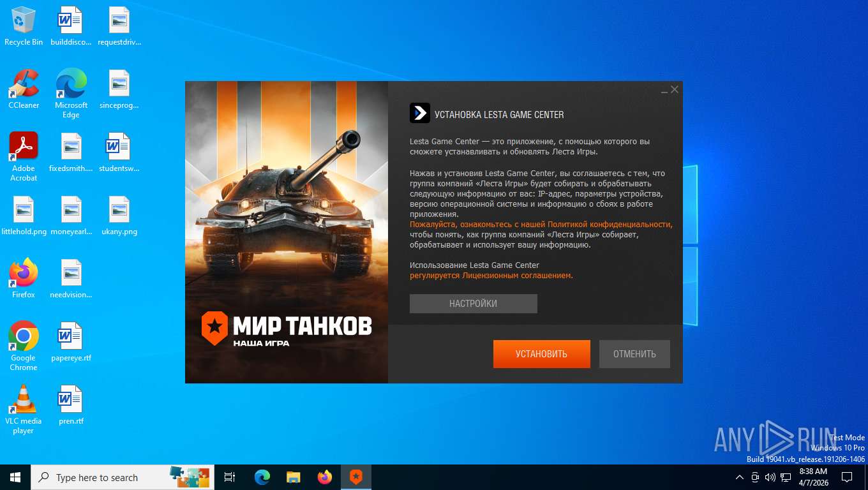Select the pren.rtf file icon
868x490 pixels.
tap(71, 405)
